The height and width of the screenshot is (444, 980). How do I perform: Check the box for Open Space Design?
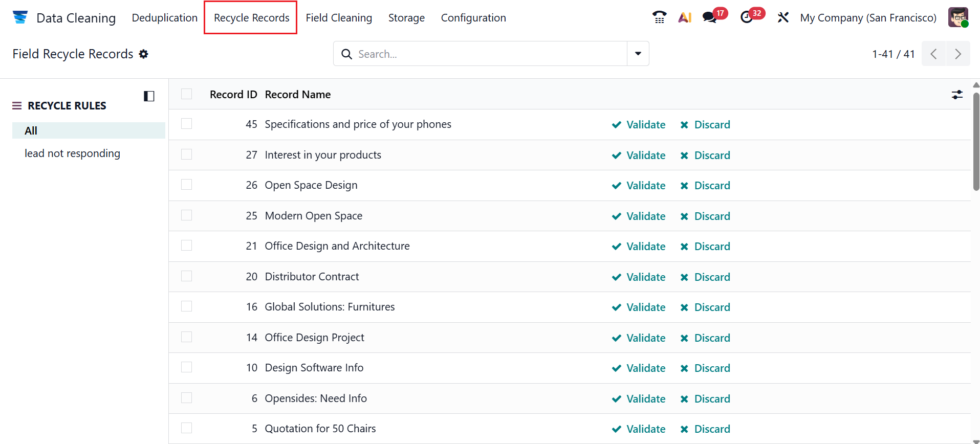tap(187, 185)
